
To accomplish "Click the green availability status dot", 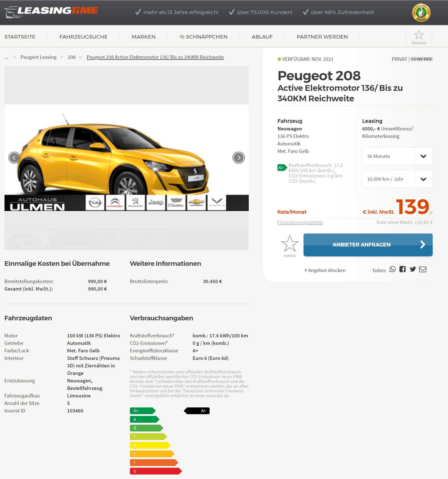I will pos(279,59).
